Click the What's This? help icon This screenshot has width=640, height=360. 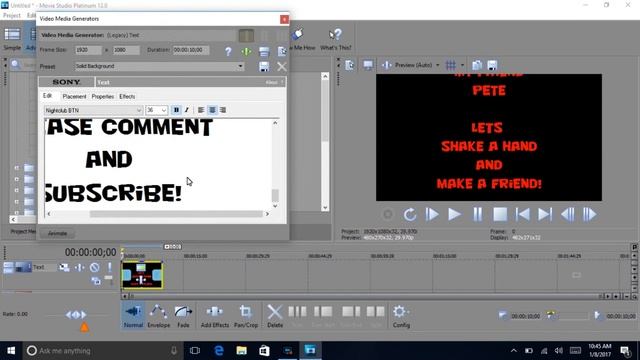(x=336, y=39)
